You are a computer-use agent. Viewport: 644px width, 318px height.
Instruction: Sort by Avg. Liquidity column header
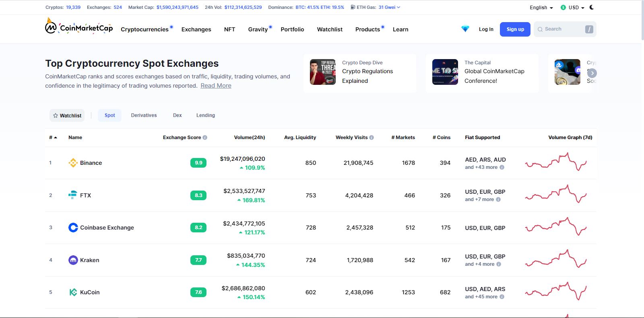pyautogui.click(x=300, y=137)
